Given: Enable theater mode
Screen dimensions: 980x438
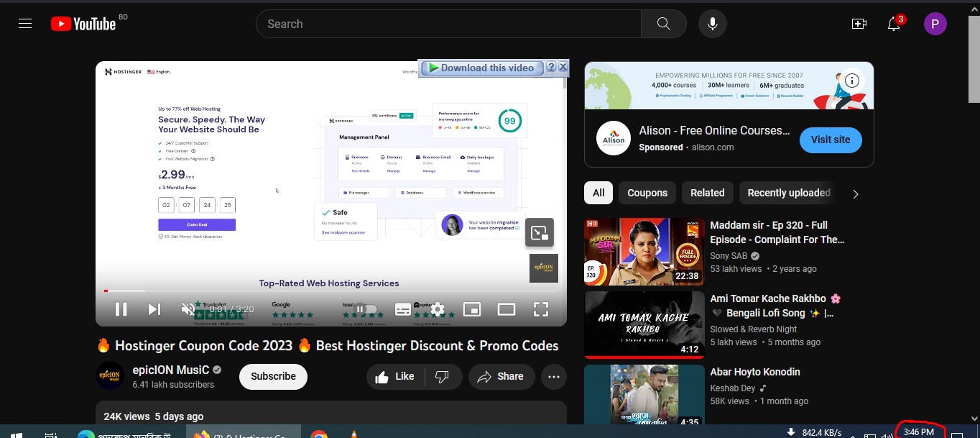Looking at the screenshot, I should pyautogui.click(x=507, y=309).
